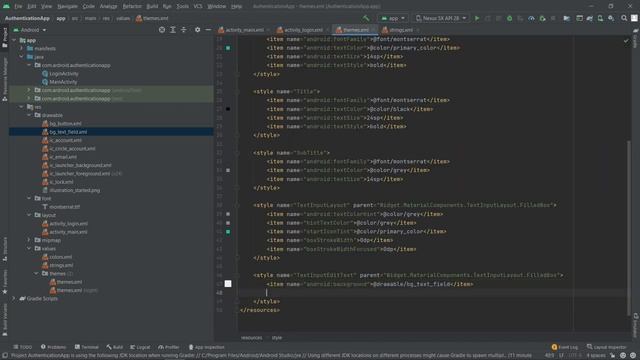Select illustration_started.png file

point(74,190)
